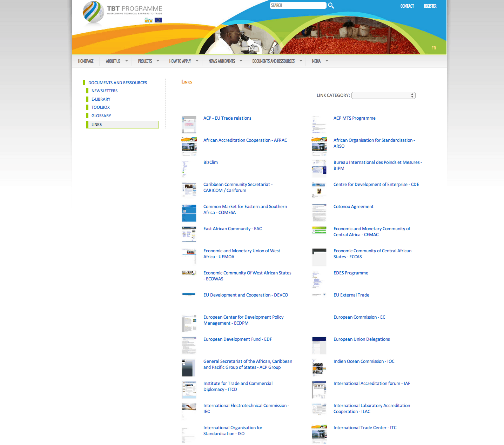The image size is (504, 445).
Task: Click ARSO site thumbnail
Action: (319, 147)
